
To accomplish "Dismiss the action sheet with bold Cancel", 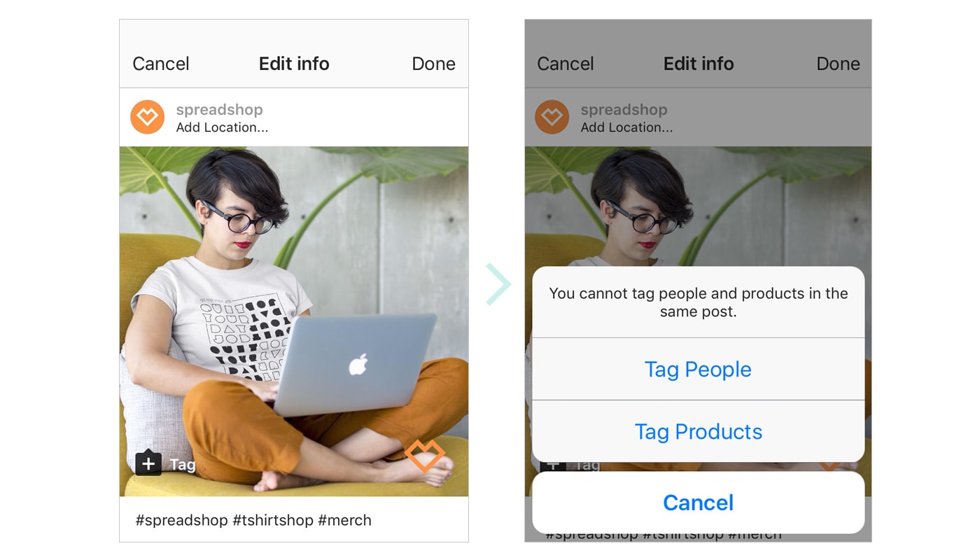I will (x=698, y=503).
